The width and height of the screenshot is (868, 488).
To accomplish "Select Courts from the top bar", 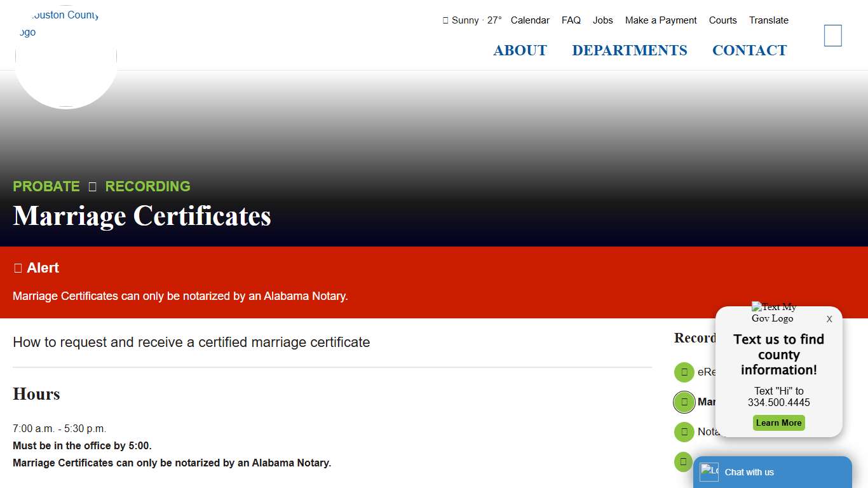I will tap(722, 20).
